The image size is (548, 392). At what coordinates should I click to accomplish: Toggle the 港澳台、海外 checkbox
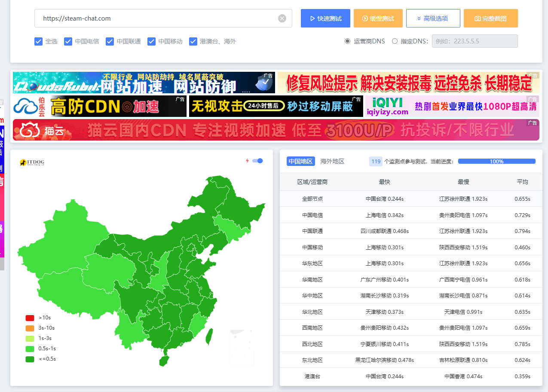(x=193, y=41)
